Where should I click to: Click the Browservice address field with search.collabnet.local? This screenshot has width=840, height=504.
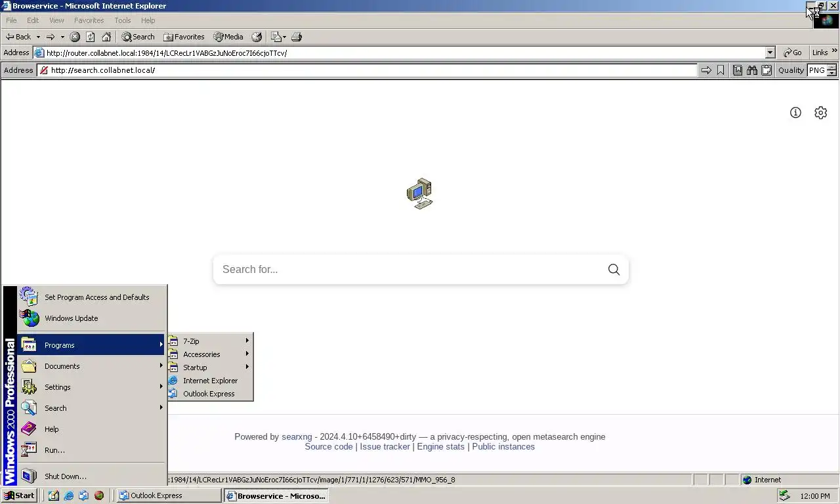(367, 70)
